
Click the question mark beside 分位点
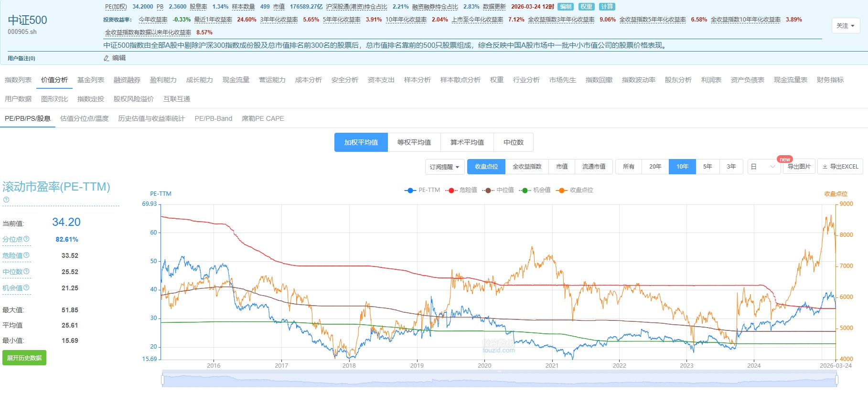click(27, 239)
